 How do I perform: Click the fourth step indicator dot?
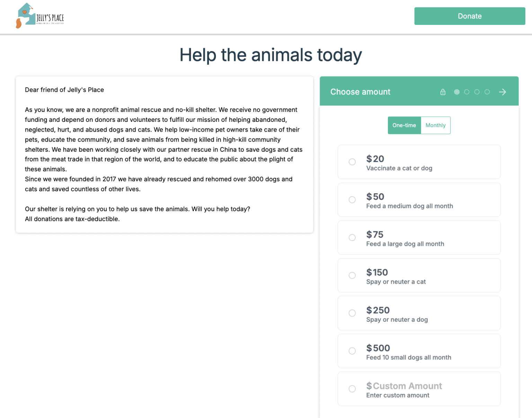point(487,92)
